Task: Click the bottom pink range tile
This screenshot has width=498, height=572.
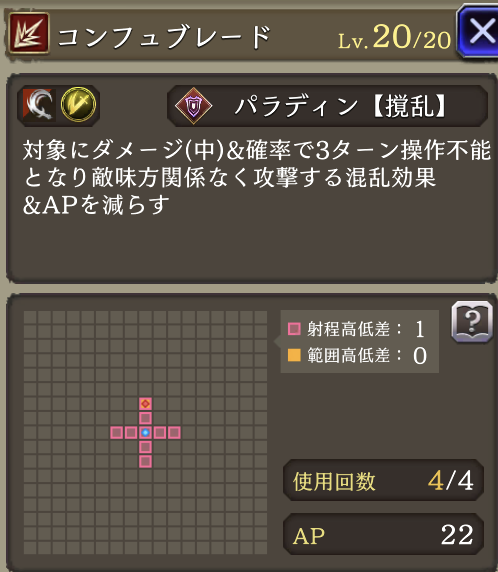Action: pyautogui.click(x=145, y=461)
